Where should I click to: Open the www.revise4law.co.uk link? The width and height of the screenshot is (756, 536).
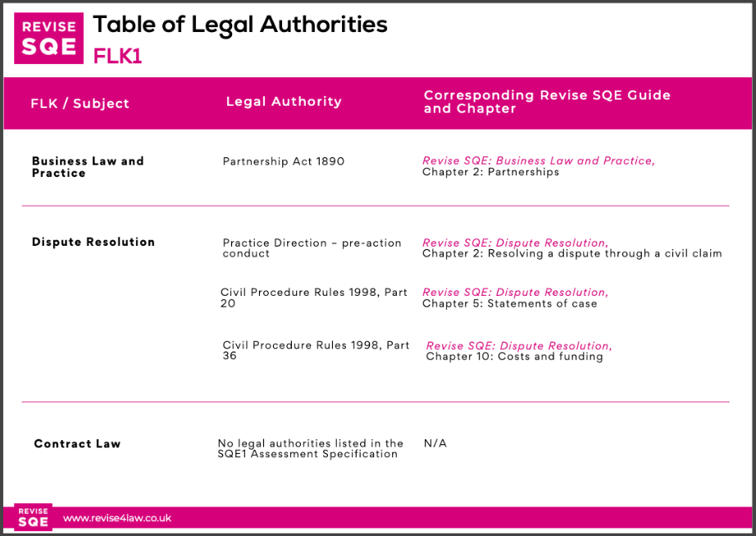[x=117, y=518]
